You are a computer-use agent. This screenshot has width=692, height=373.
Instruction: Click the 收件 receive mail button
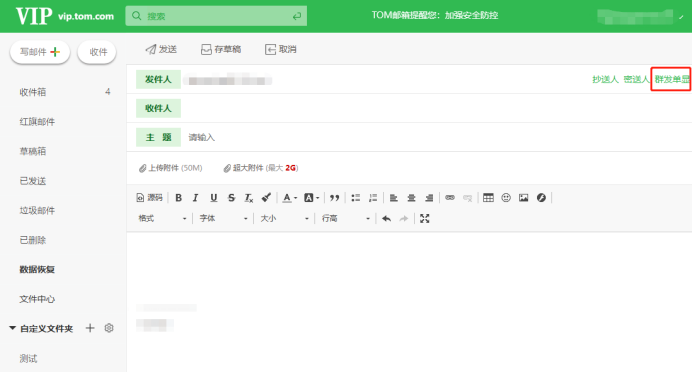(97, 52)
